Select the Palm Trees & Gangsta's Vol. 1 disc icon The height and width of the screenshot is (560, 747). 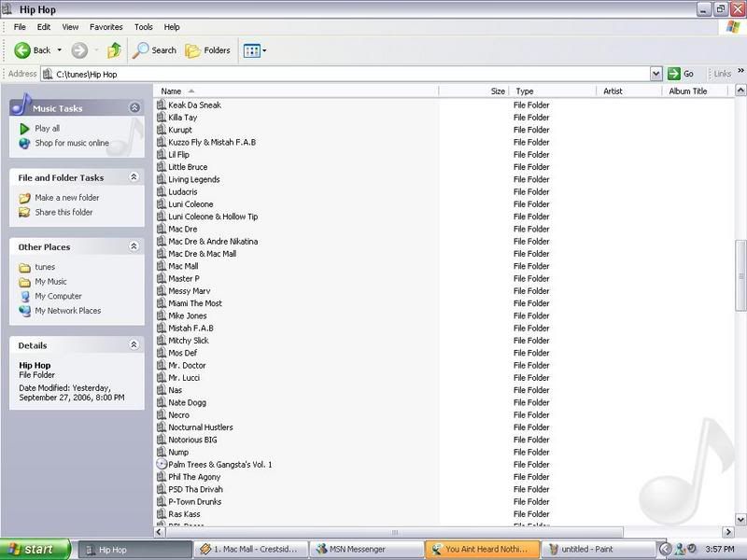coord(162,464)
